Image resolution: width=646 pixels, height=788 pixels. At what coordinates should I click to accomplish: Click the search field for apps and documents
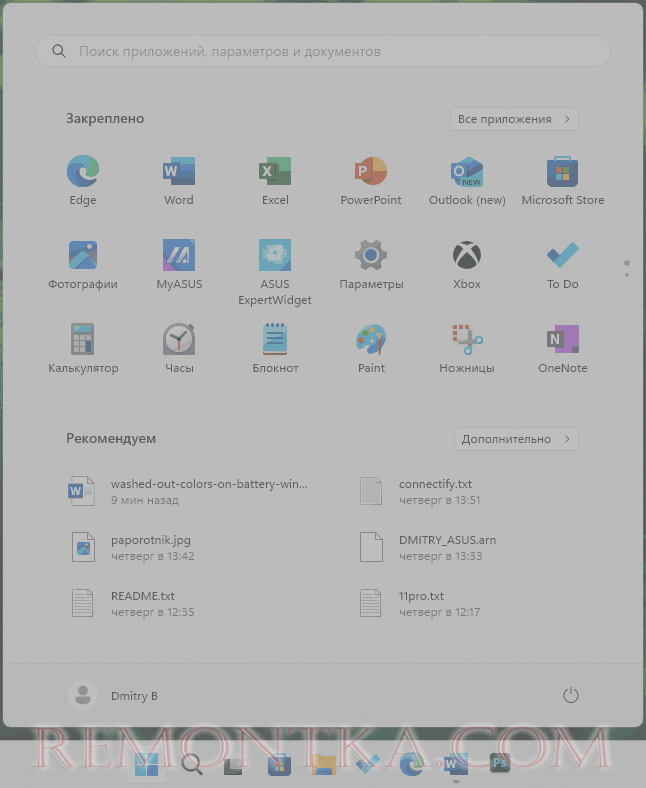[x=323, y=51]
